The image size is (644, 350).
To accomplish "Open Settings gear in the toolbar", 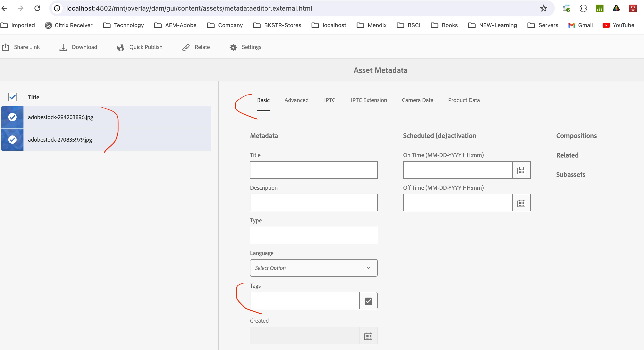I will click(233, 47).
